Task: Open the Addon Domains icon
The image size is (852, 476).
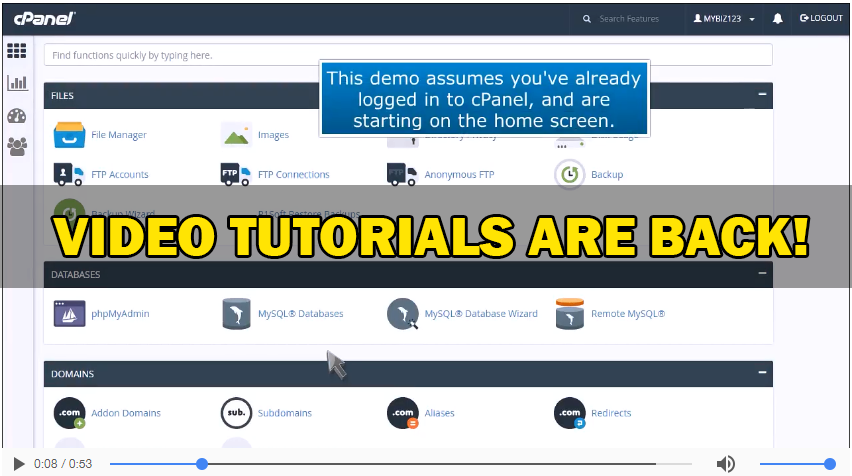Action: click(70, 413)
